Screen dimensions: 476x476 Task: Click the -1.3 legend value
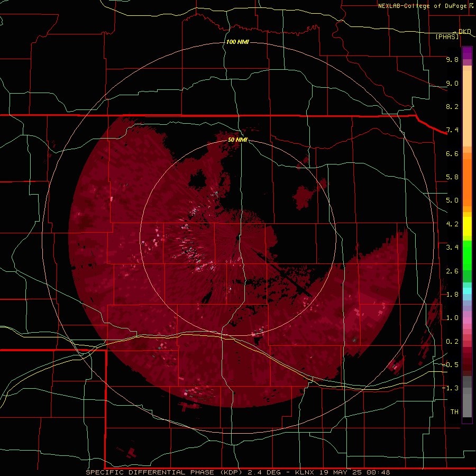tap(450, 388)
